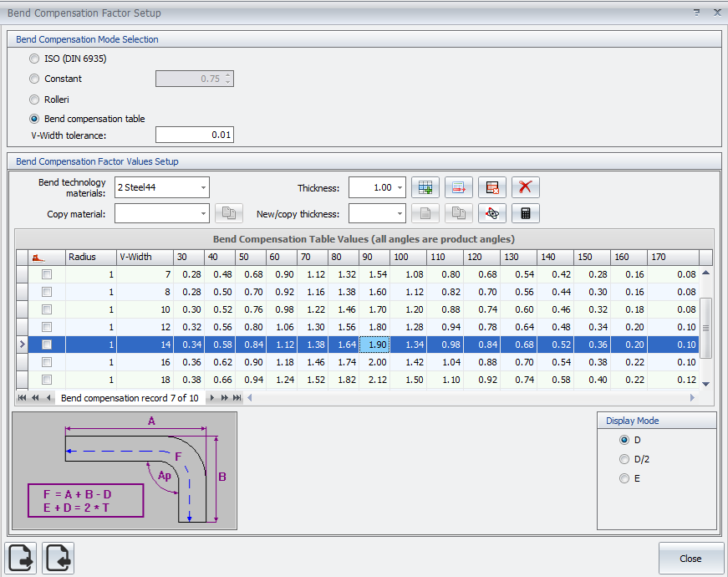Expand the Thickness dropdown
The image size is (728, 577).
400,188
